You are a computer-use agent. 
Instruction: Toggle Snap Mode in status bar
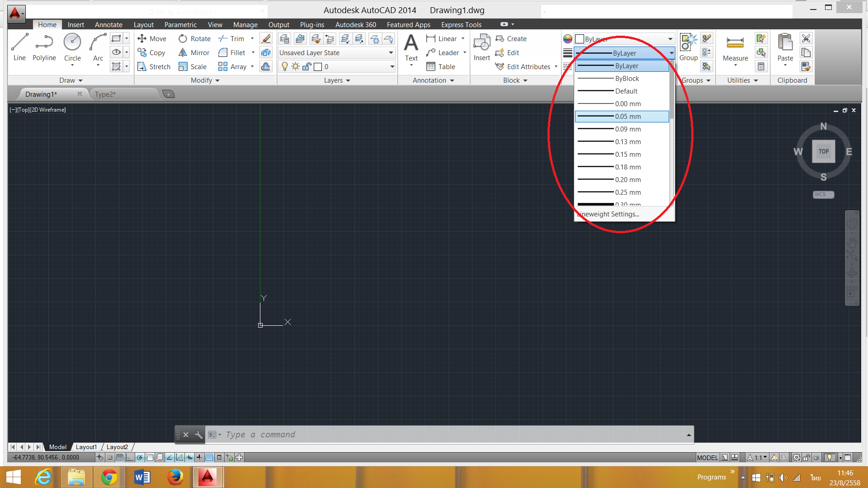(x=109, y=457)
